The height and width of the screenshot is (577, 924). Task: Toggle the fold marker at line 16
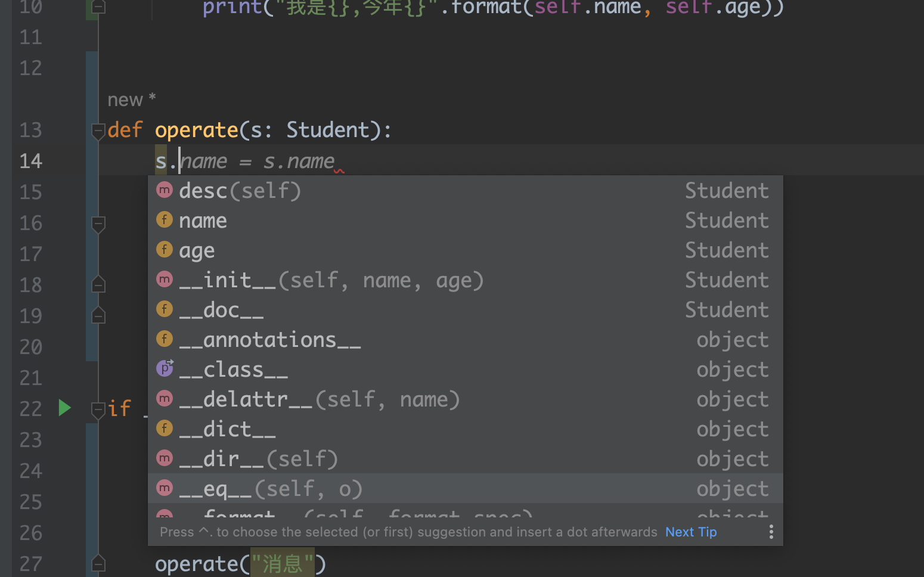[98, 224]
